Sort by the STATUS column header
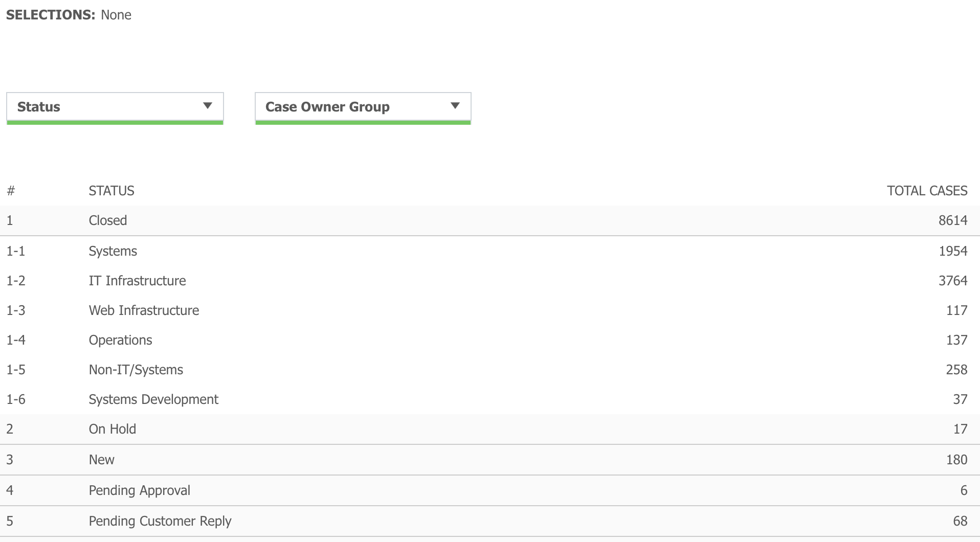Screen dimensions: 980x542 tap(112, 190)
